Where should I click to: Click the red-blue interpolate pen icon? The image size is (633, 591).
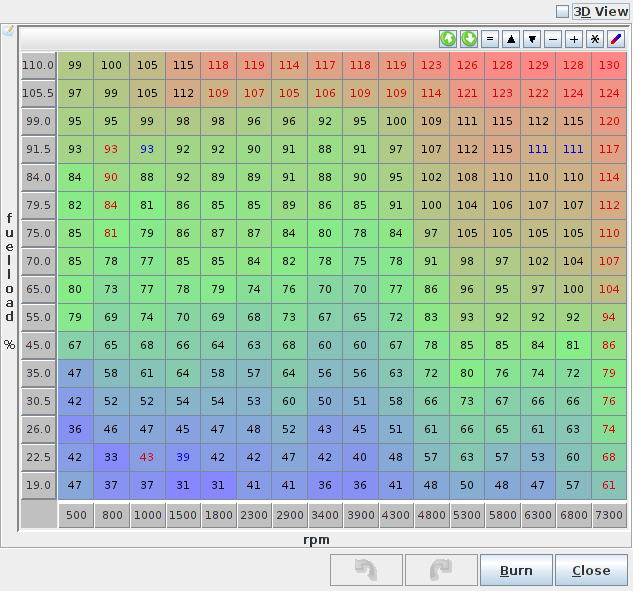[616, 39]
